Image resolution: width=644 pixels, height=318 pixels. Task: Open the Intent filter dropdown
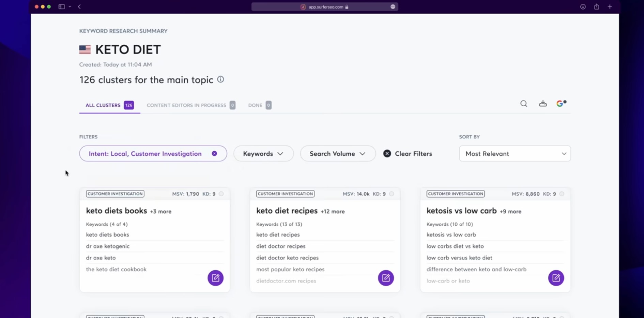click(145, 154)
